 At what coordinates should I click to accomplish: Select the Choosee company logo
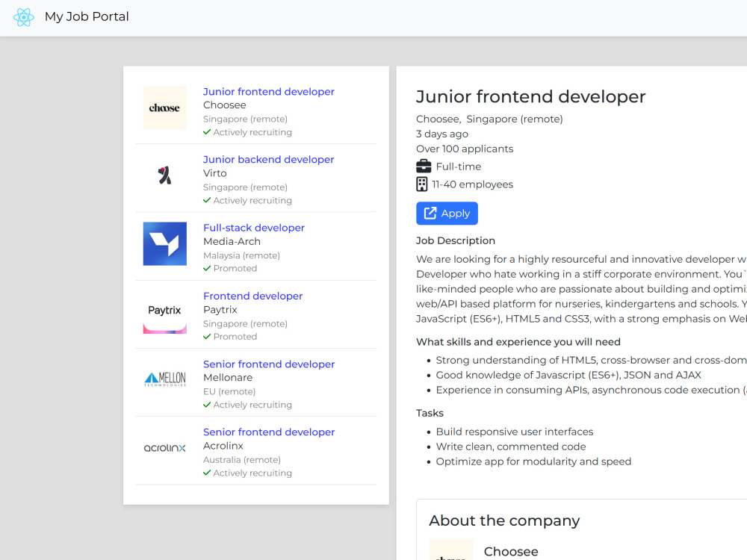click(165, 108)
